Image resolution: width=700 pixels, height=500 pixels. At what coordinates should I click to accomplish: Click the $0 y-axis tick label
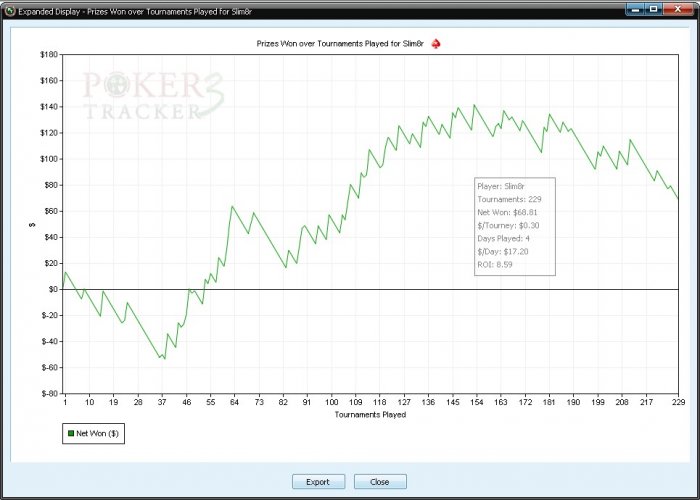click(53, 289)
